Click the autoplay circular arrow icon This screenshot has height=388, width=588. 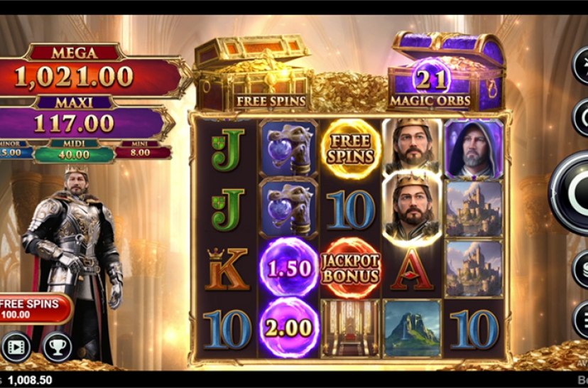click(580, 118)
